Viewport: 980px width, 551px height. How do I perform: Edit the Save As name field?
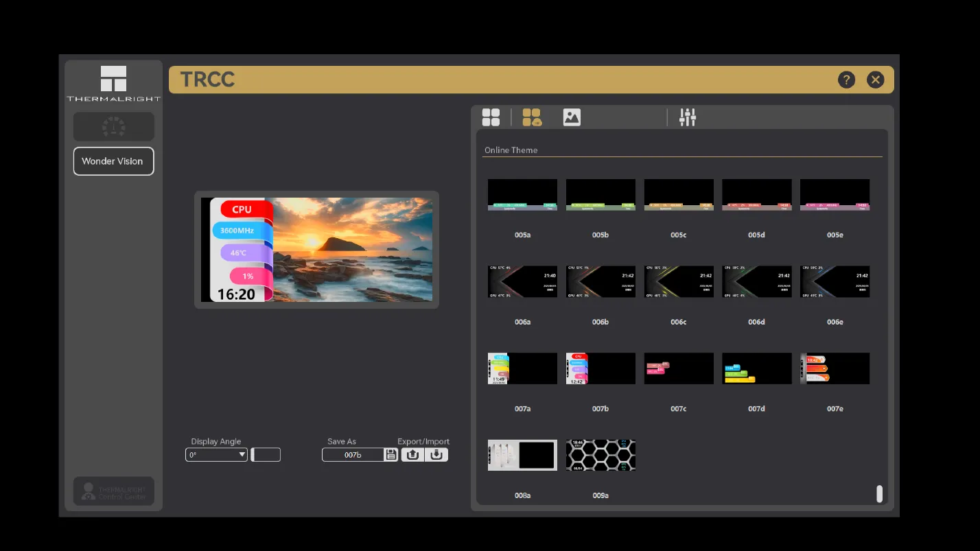coord(353,454)
